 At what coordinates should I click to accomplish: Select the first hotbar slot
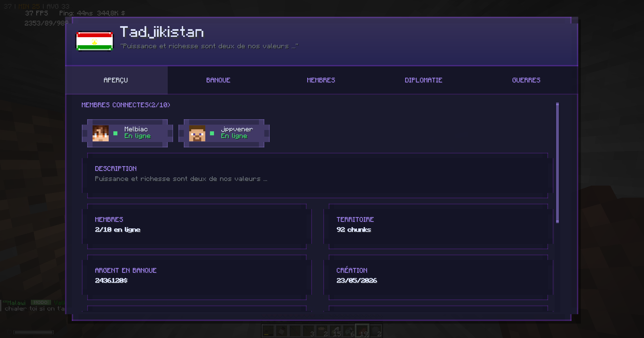[268, 331]
